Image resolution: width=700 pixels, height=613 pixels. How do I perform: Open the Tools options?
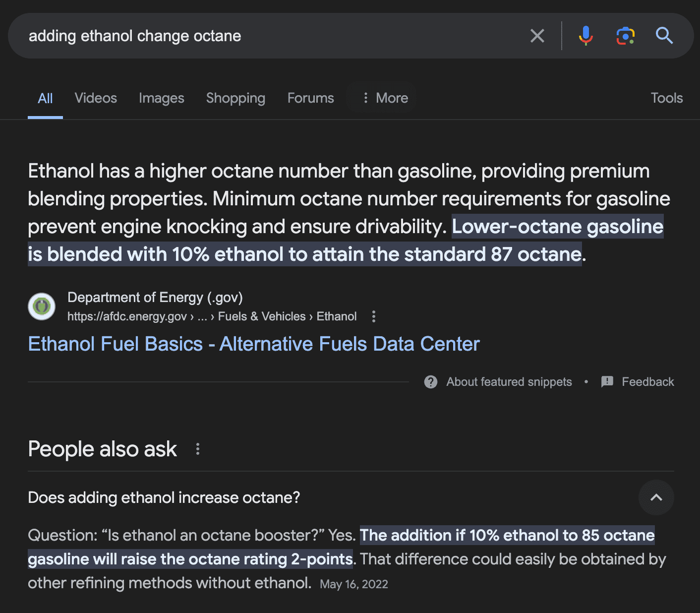click(667, 98)
